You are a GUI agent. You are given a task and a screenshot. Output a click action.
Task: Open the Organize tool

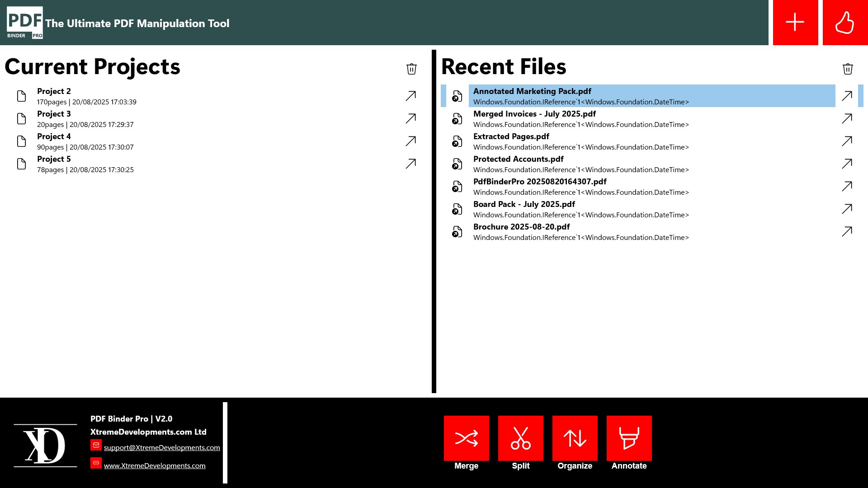pos(575,438)
